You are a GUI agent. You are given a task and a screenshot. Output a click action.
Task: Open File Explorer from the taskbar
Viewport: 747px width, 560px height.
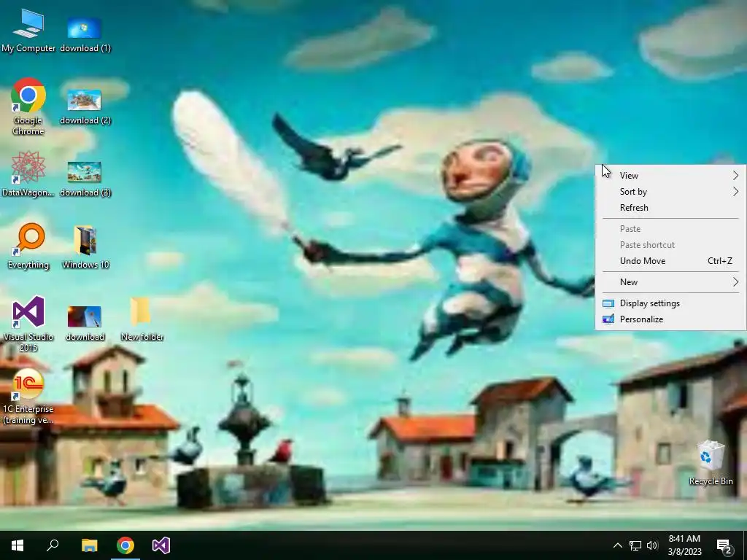click(x=89, y=545)
